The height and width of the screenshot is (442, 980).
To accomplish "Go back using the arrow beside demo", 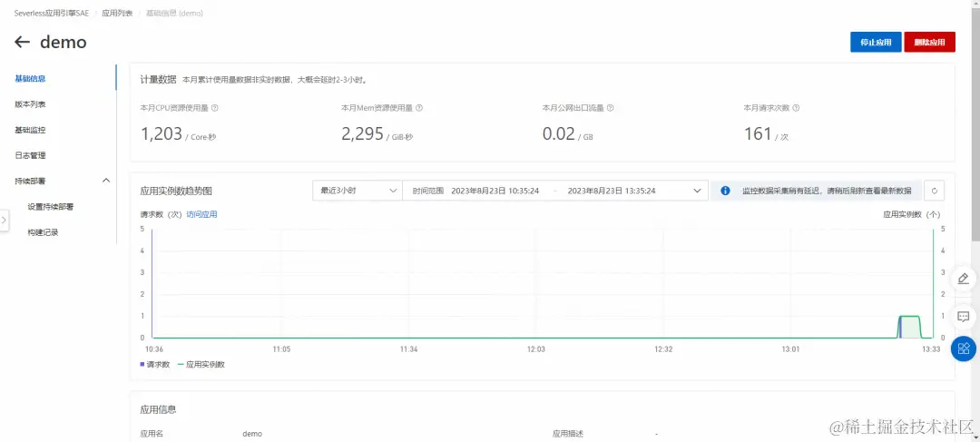I will click(23, 42).
